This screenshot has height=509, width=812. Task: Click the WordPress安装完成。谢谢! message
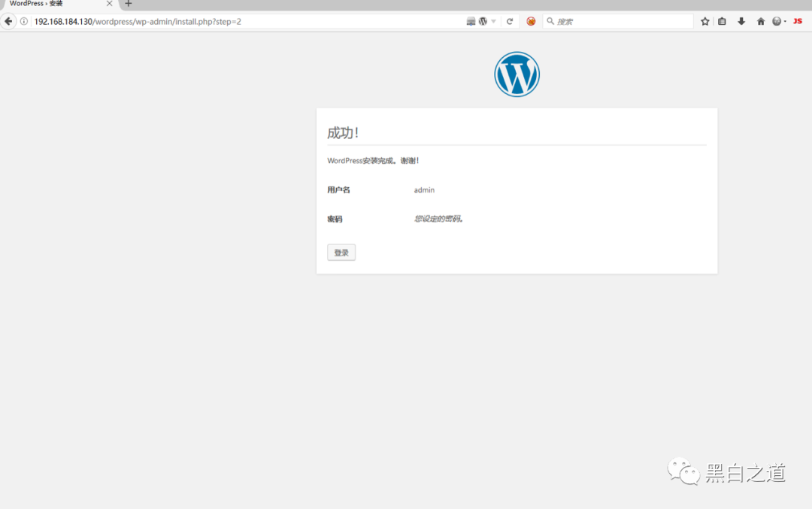tap(373, 160)
